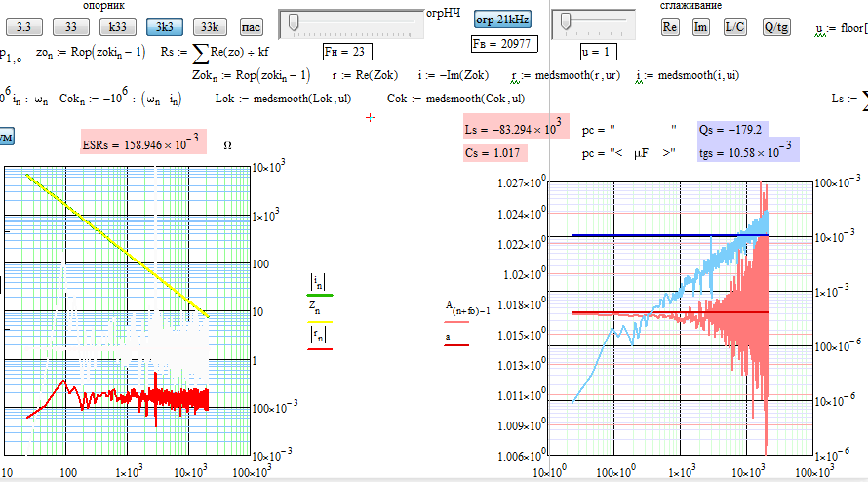Select the 33 reference resistor button
This screenshot has width=868, height=482.
pyautogui.click(x=71, y=27)
